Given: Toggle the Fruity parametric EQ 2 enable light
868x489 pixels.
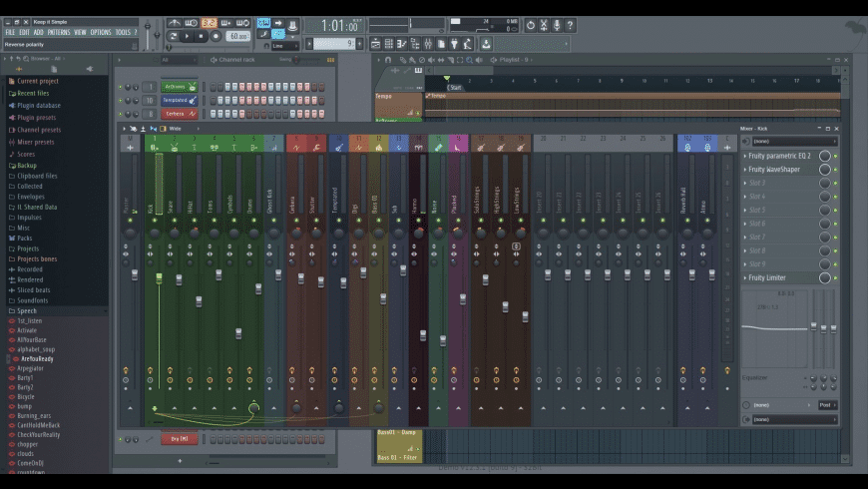Looking at the screenshot, I should pos(835,157).
